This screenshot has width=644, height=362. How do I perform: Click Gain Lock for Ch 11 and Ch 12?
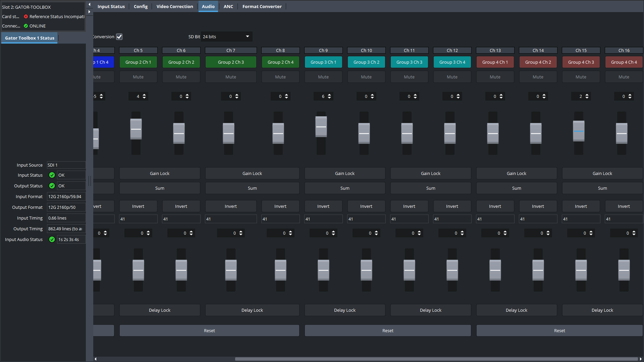coord(431,173)
